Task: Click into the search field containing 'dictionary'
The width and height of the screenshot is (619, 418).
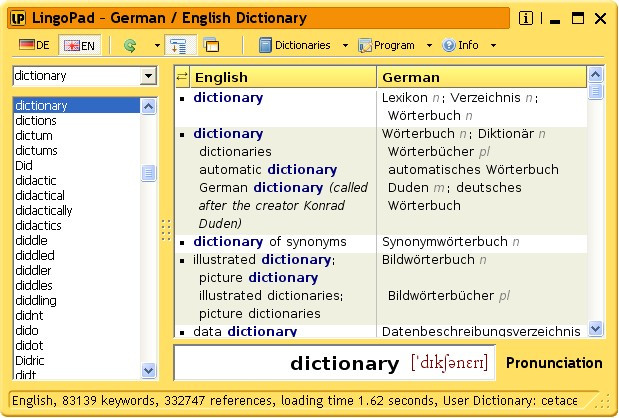Action: (77, 75)
